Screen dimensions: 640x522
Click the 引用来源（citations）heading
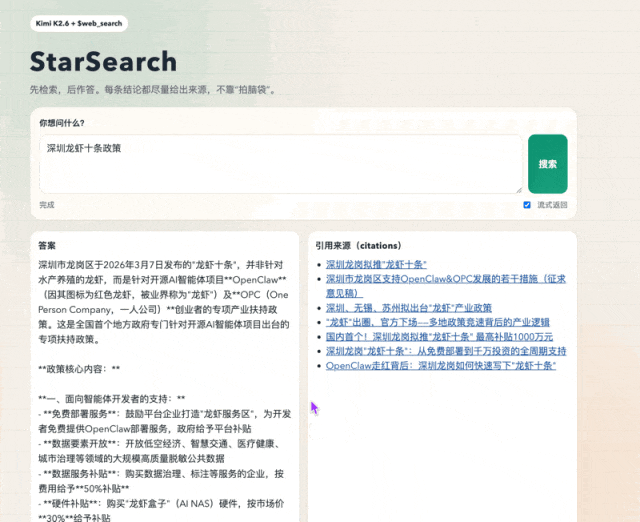point(358,246)
